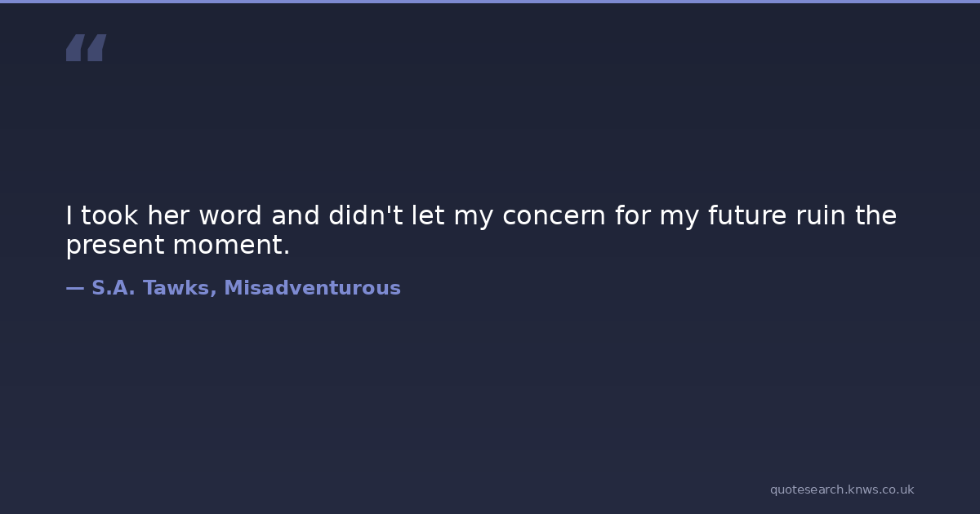Click the quotesearch.knws.co.uk watermark link
This screenshot has height=514, width=980.
click(841, 490)
